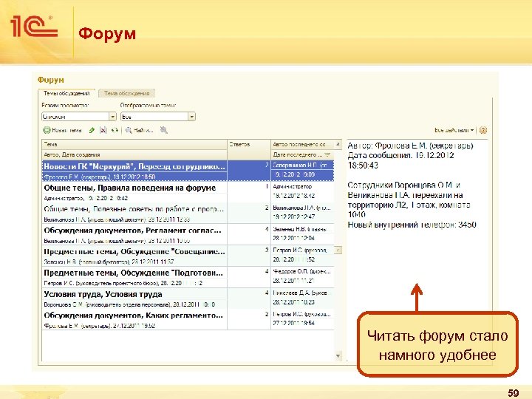Screen dimensions: 532x399
Task: Click the Ответов column header
Action: (249, 149)
